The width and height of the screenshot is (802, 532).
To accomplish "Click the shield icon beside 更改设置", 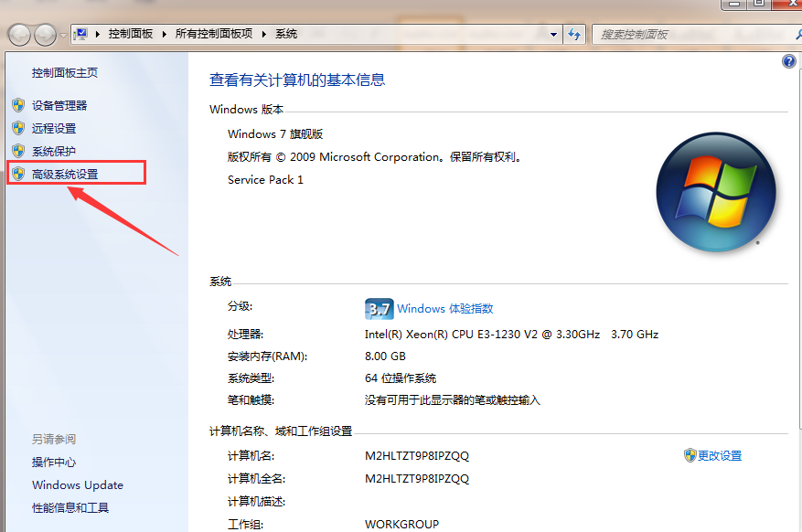I will coord(690,455).
